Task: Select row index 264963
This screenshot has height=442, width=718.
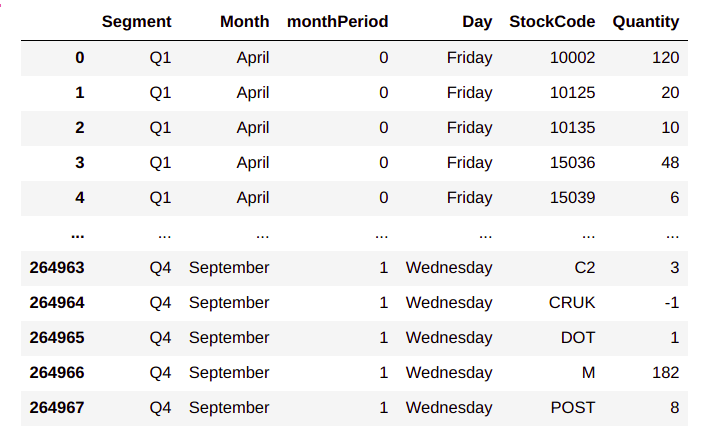Action: pos(57,267)
